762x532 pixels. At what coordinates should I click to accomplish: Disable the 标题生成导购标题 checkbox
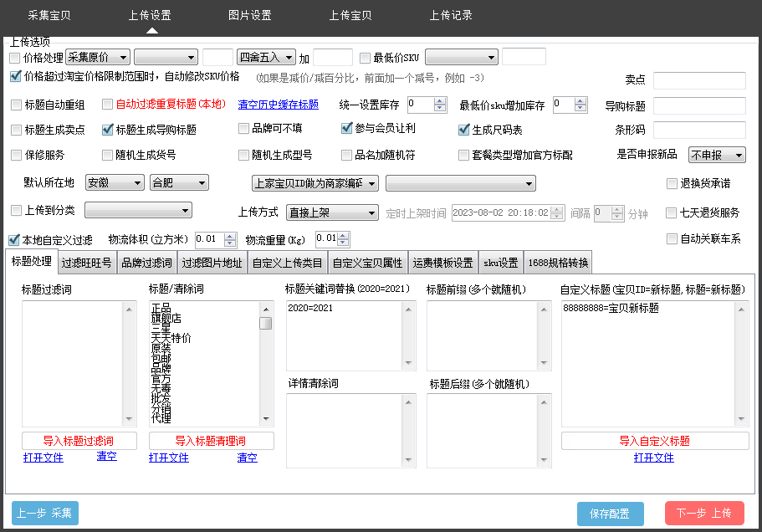point(108,130)
